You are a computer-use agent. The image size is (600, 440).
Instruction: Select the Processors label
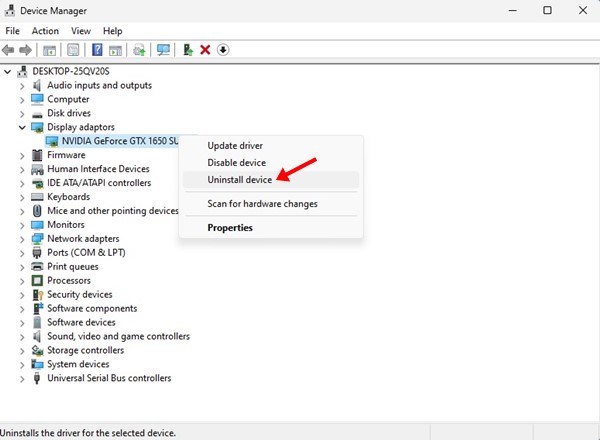[x=69, y=280]
